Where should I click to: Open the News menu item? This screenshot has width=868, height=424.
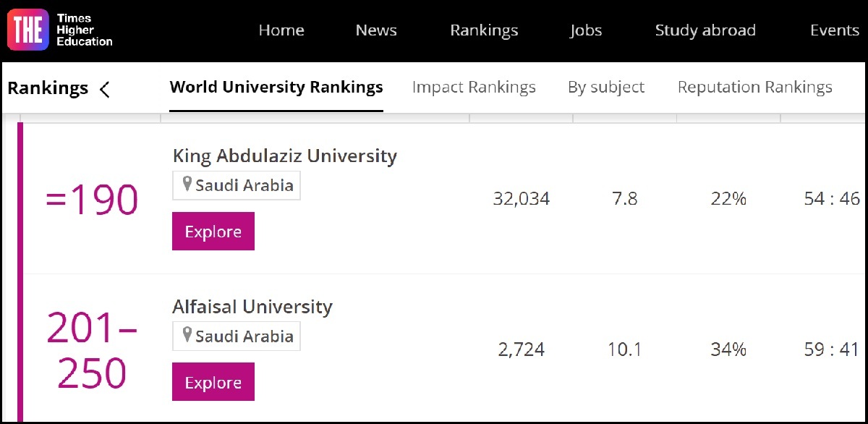[376, 30]
